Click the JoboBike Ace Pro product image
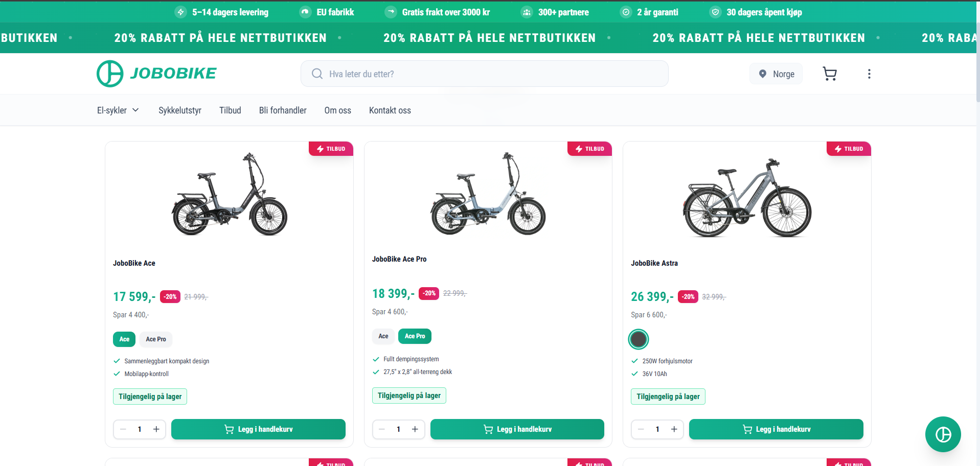 [488, 194]
